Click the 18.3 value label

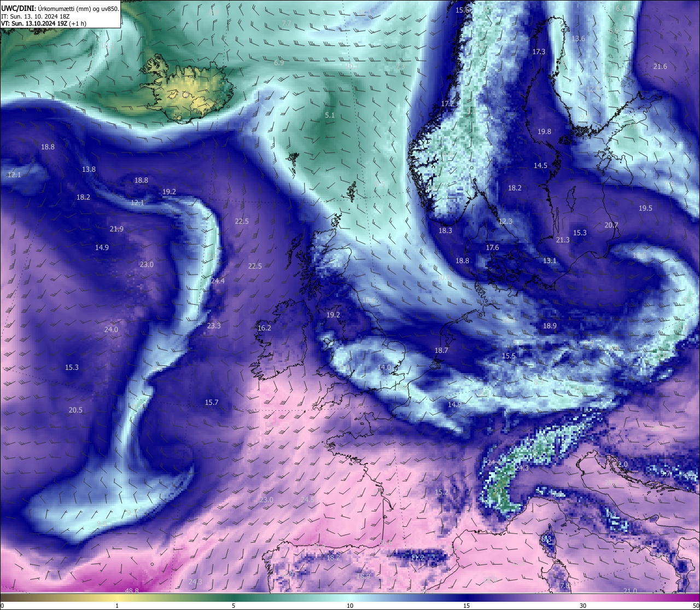tap(445, 231)
